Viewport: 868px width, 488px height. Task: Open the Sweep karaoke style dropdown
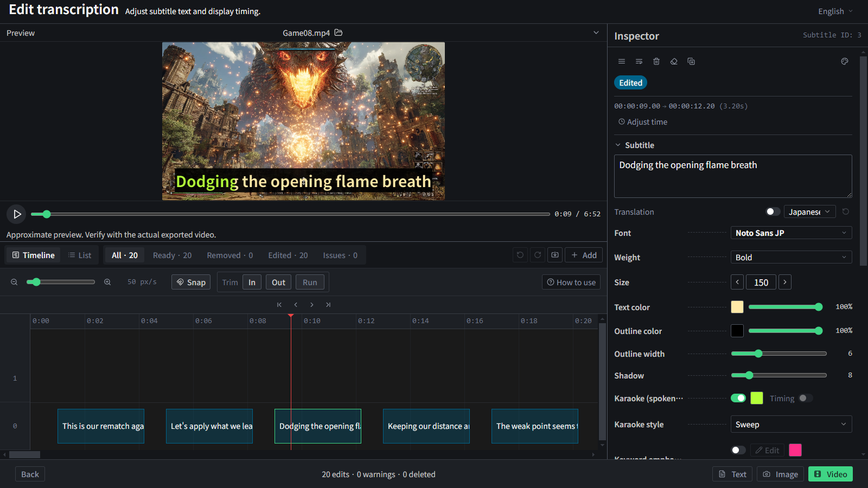click(x=791, y=424)
